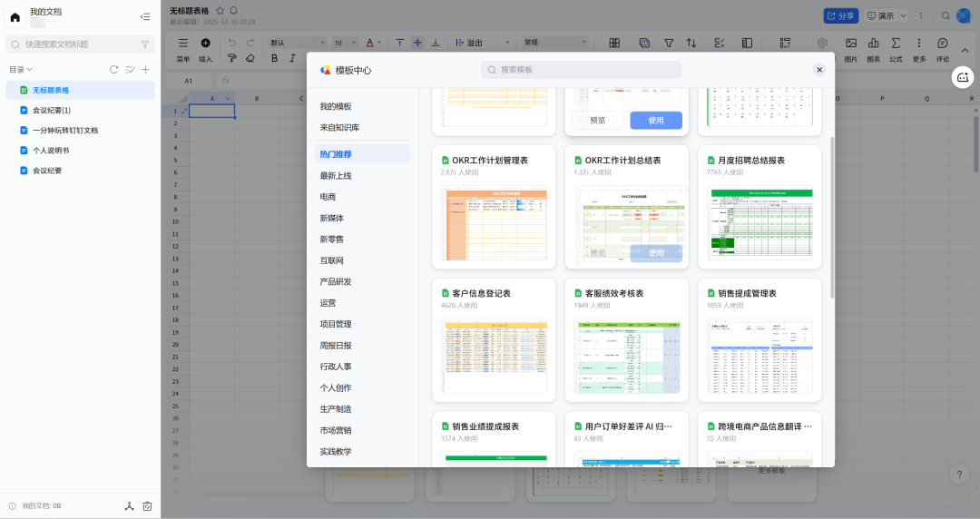This screenshot has width=980, height=519.
Task: Click the redo arrow
Action: [x=250, y=43]
